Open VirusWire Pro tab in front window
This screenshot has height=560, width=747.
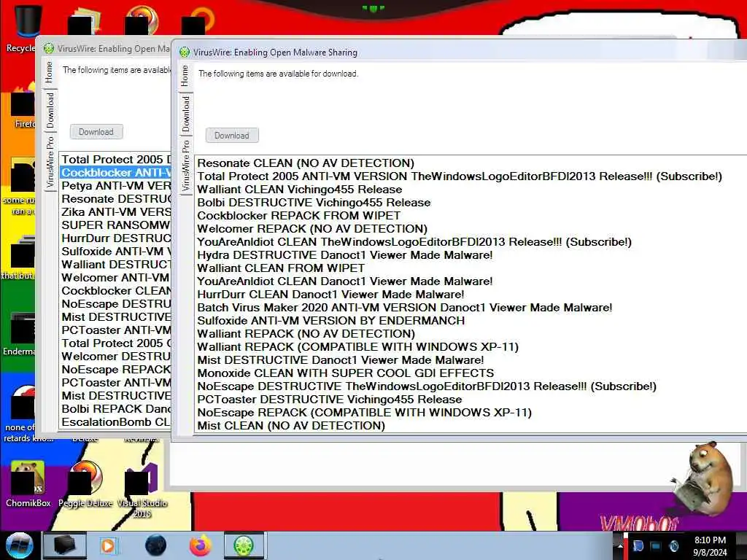[x=185, y=166]
